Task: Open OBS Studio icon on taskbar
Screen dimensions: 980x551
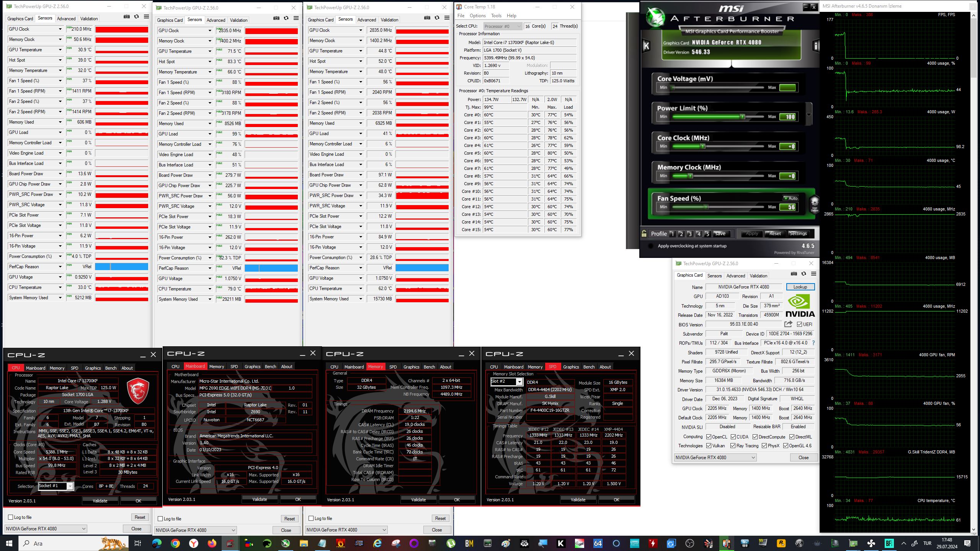Action: [689, 543]
